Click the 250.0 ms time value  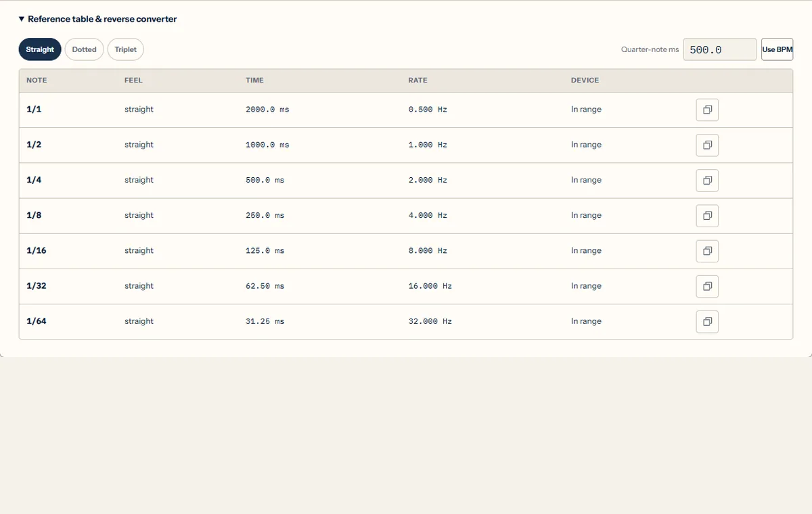[x=265, y=215]
